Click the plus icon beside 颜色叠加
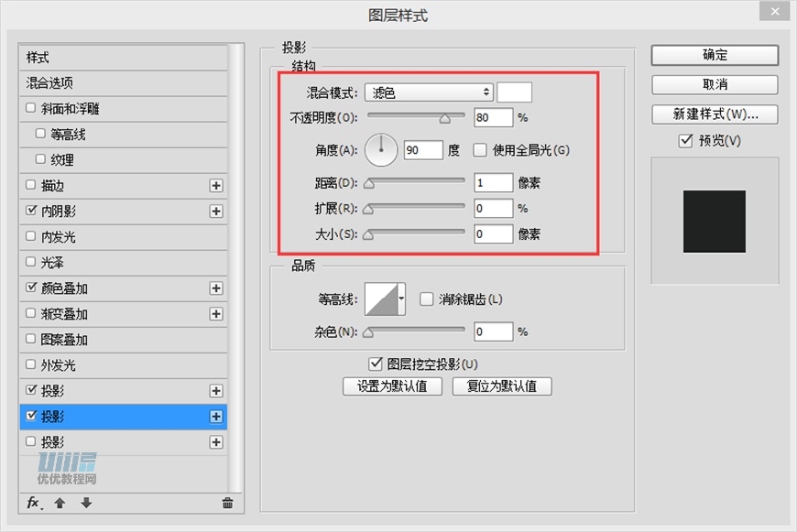This screenshot has width=797, height=532. (x=216, y=288)
